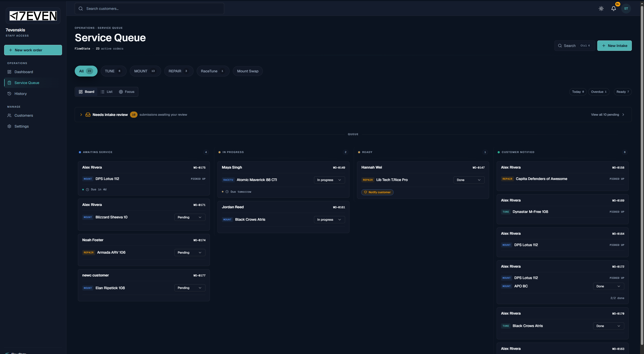Select the MOUNT filter tab

tap(145, 71)
